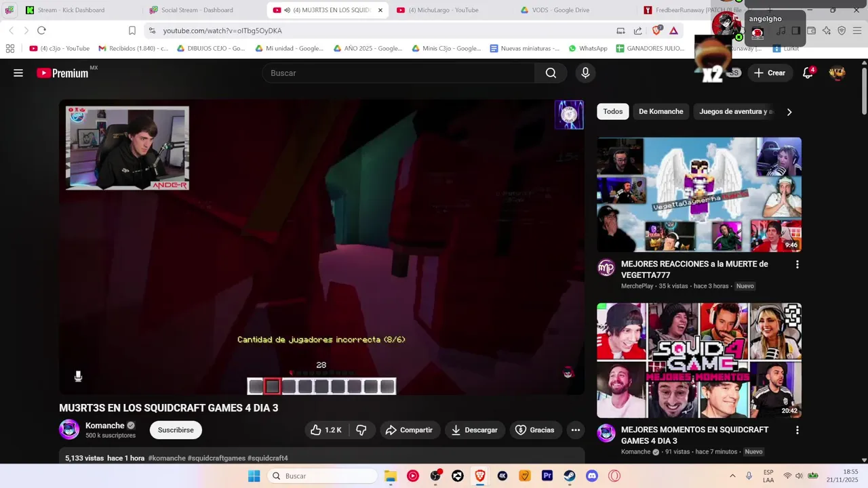Screen dimensions: 868x488
Task: Like the video with thumbs up
Action: coord(325,430)
